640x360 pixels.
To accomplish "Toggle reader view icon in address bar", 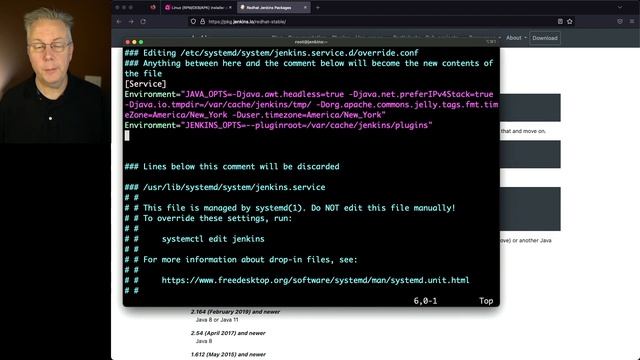I will click(x=560, y=21).
